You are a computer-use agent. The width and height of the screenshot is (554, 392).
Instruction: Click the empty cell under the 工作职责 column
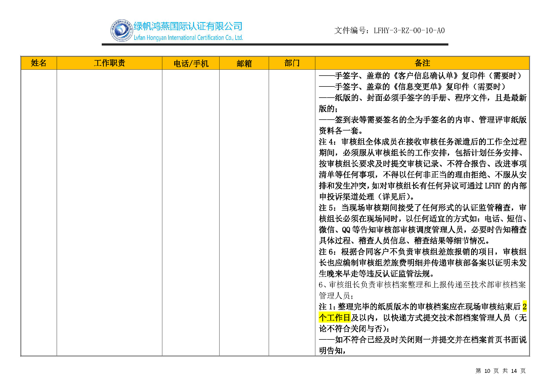click(109, 212)
